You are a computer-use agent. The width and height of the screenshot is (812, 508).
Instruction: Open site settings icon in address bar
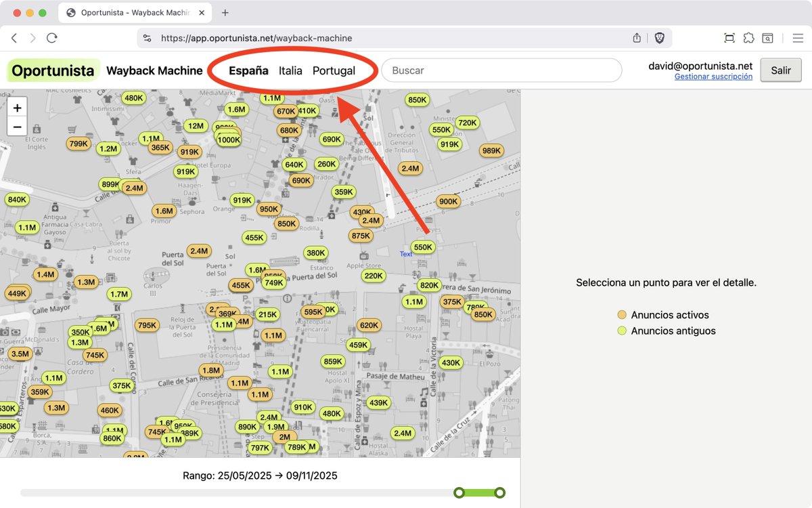point(148,38)
